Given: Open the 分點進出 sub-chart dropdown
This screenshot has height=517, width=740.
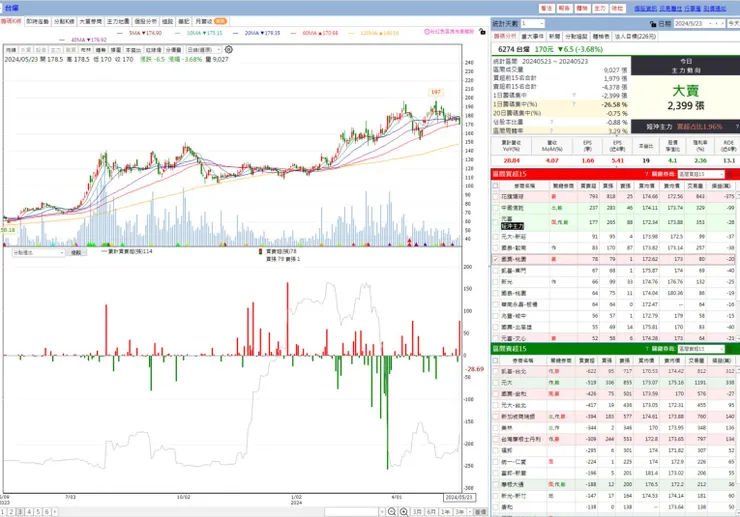Looking at the screenshot, I should [x=38, y=253].
